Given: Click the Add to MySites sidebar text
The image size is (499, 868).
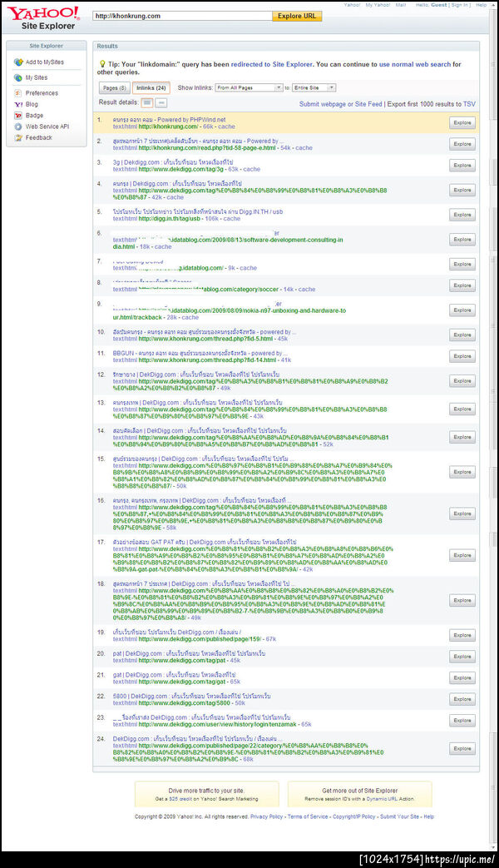Looking at the screenshot, I should pyautogui.click(x=44, y=62).
